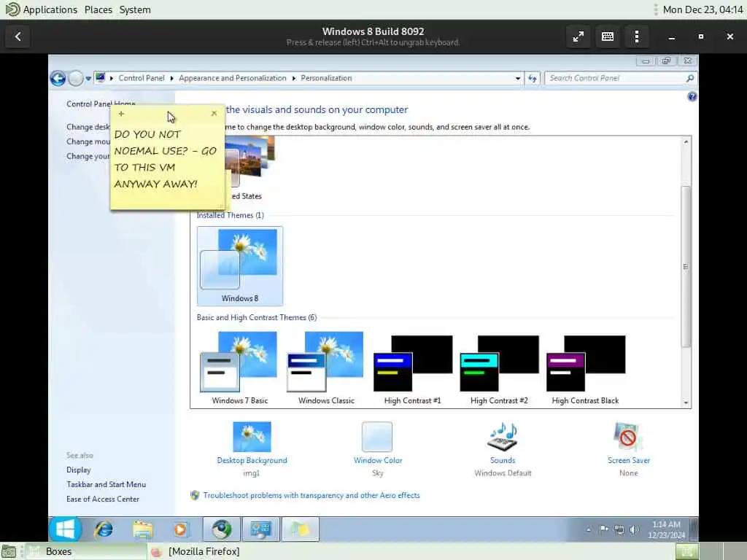
Task: Click the network tray icon
Action: click(x=619, y=529)
